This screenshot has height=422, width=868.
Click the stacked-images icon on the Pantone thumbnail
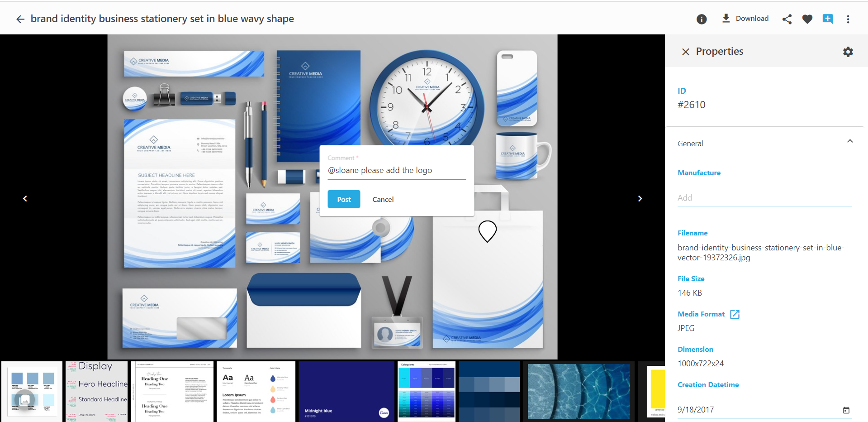click(x=25, y=400)
